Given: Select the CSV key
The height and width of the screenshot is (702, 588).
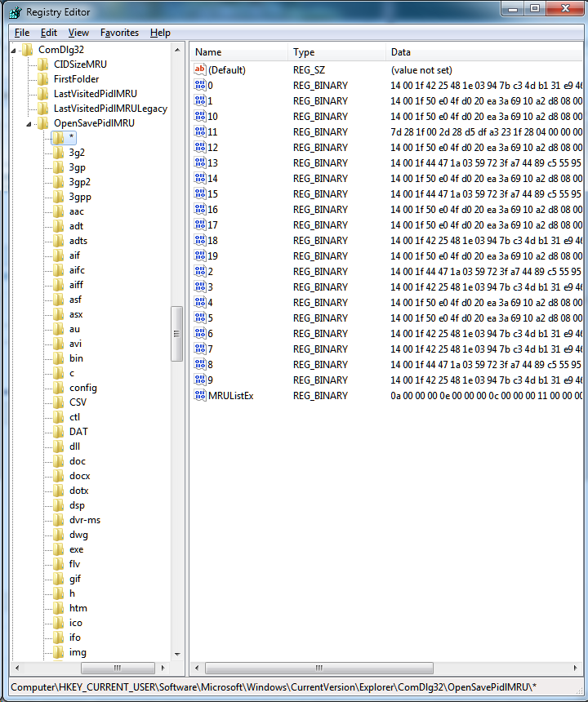Looking at the screenshot, I should (x=78, y=402).
